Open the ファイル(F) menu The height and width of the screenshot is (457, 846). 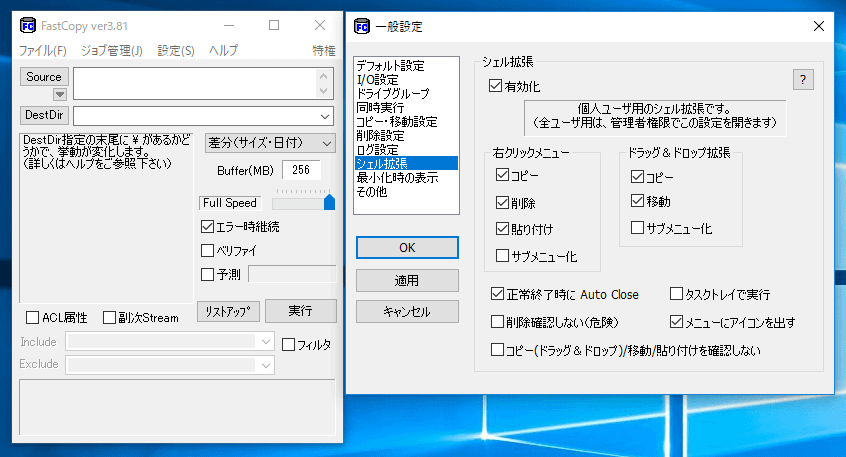point(43,50)
